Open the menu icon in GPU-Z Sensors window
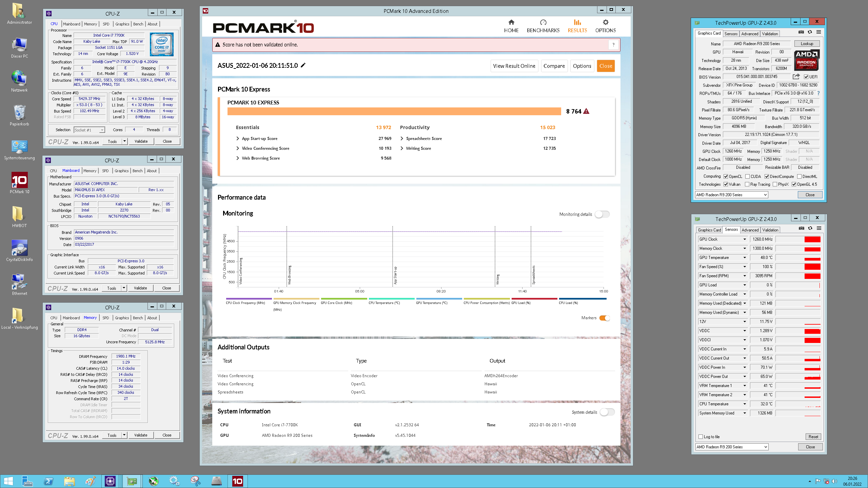This screenshot has width=868, height=488. [819, 228]
